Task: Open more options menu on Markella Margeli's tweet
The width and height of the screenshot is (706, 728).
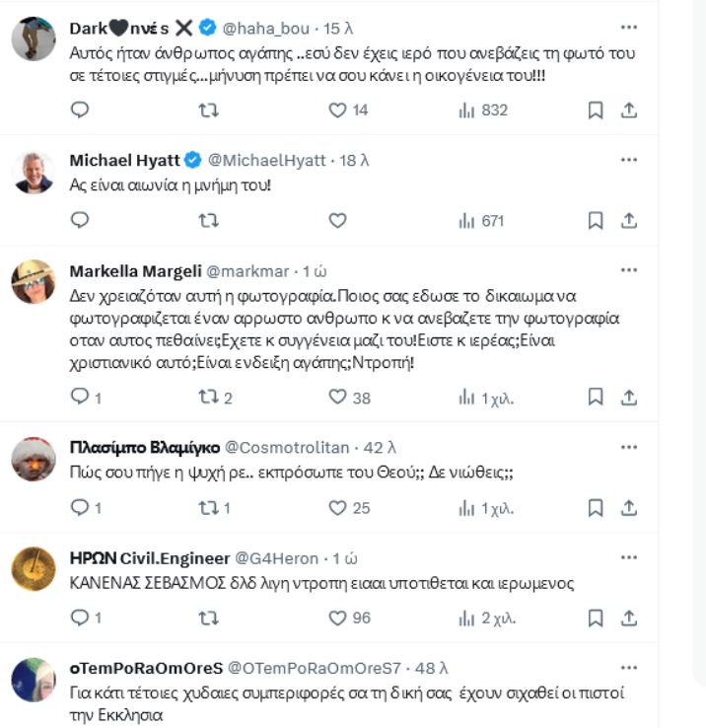Action: (x=629, y=271)
